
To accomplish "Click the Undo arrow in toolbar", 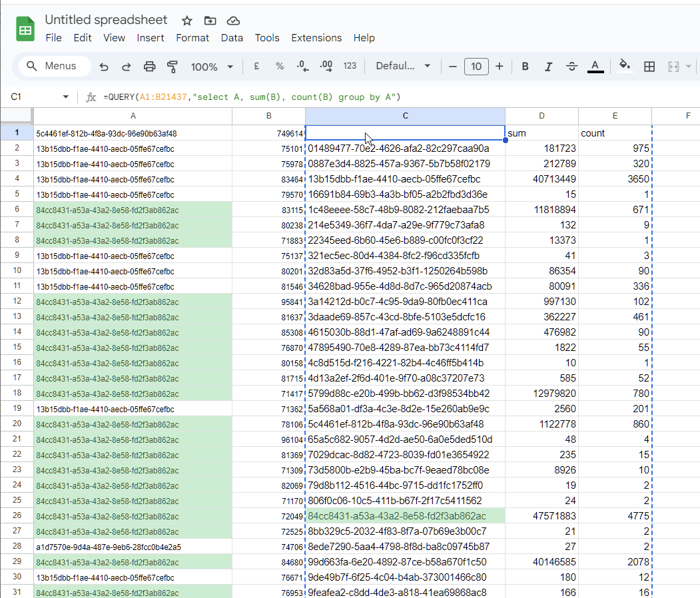I will (104, 67).
